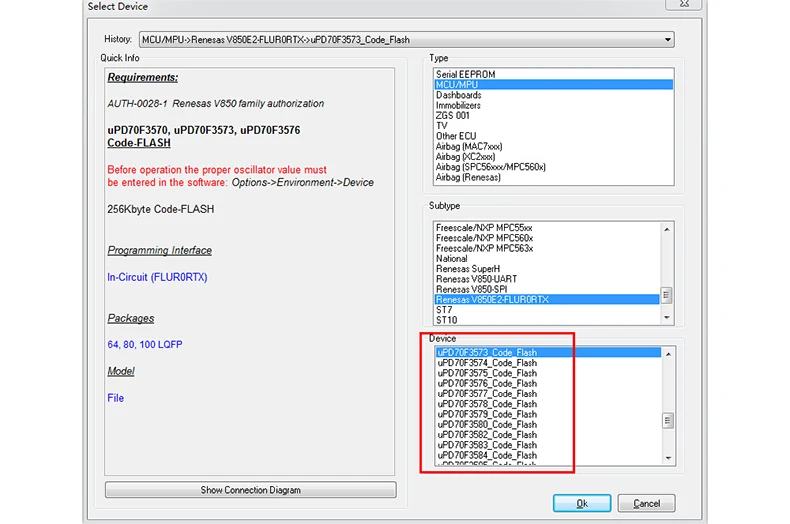Select uPD70F3575_Code_Flash device

(x=548, y=373)
